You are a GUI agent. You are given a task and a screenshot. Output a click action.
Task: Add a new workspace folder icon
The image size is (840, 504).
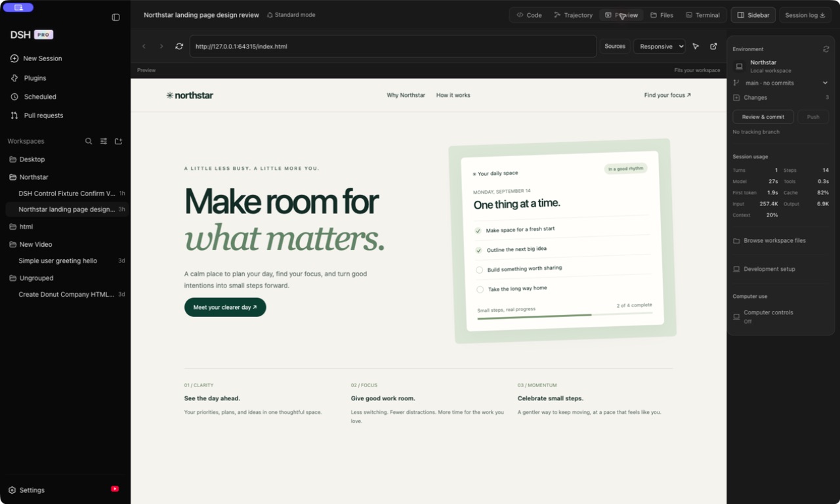pos(119,141)
